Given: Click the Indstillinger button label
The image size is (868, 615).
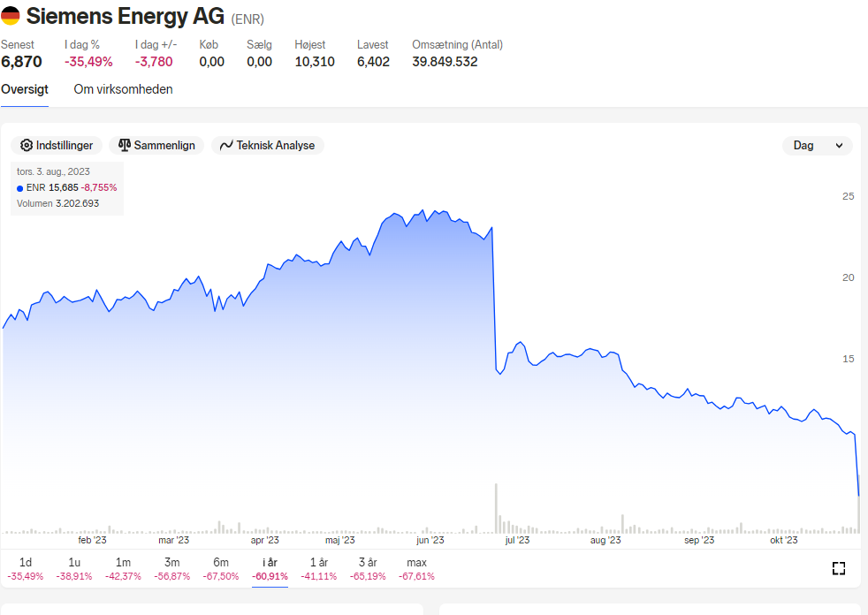Looking at the screenshot, I should click(65, 146).
